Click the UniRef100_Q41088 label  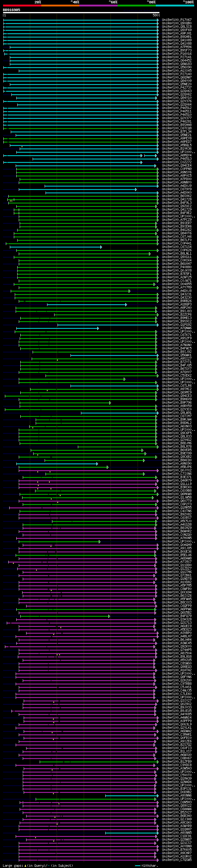pyautogui.click(x=176, y=43)
